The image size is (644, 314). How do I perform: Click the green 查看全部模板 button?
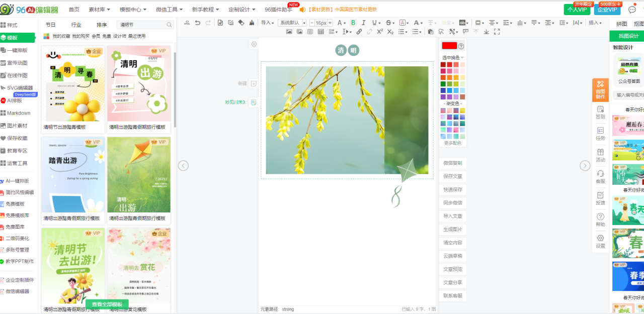pos(107,304)
